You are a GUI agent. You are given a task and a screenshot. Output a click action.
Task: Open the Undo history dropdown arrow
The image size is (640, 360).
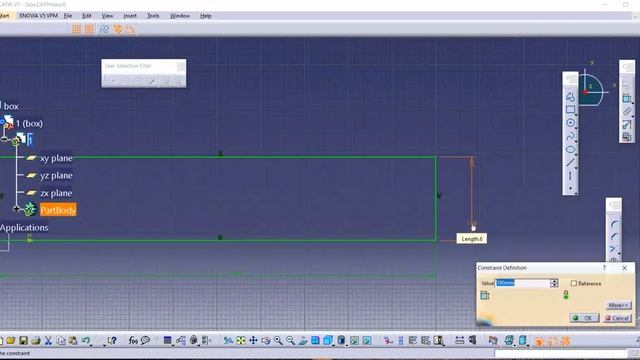tap(91, 345)
